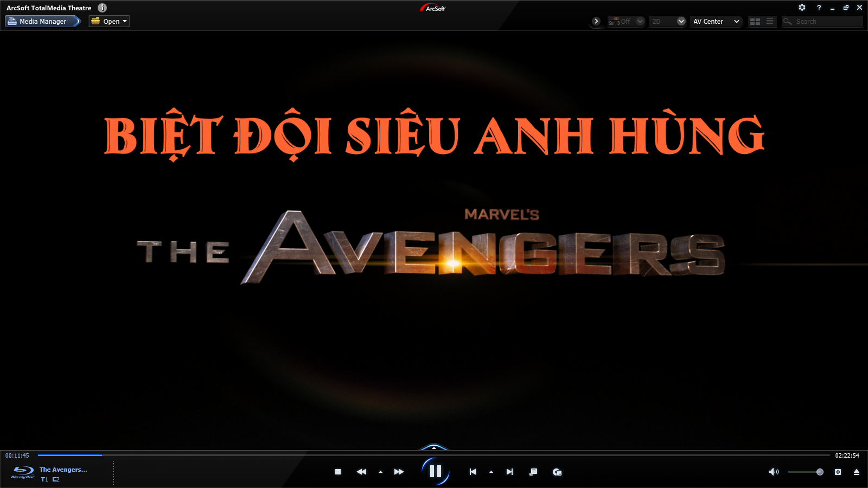Minimize the TotalMedia Theatre window
The height and width of the screenshot is (488, 868).
(x=832, y=8)
